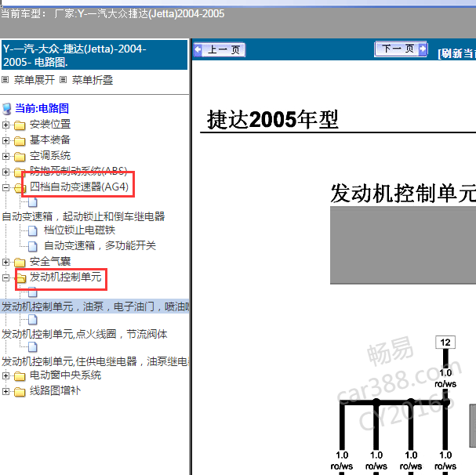
Task: Expand the 线路图增补 folder
Action: (x=5, y=392)
